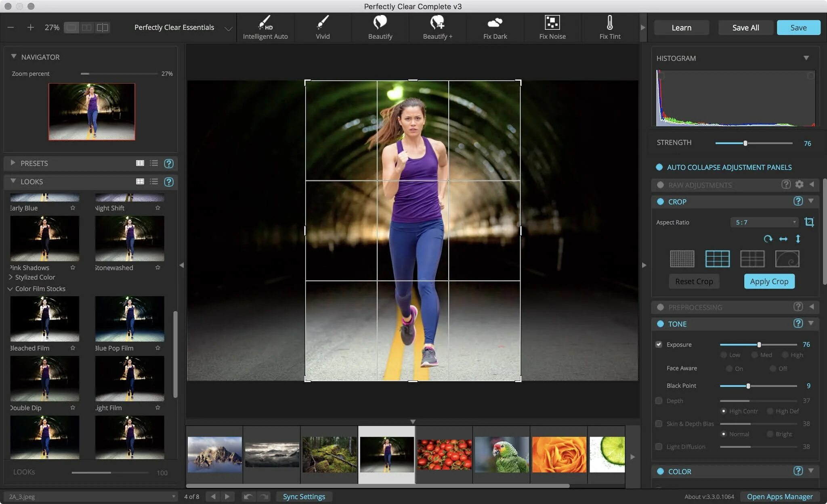Expand the Presets panel
Image resolution: width=827 pixels, height=504 pixels.
(x=13, y=163)
